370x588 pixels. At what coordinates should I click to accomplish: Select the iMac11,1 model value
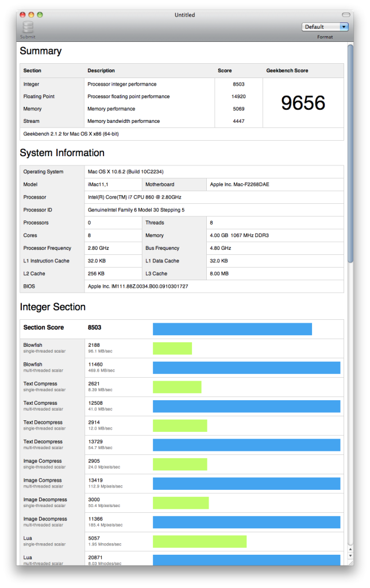[x=98, y=184]
